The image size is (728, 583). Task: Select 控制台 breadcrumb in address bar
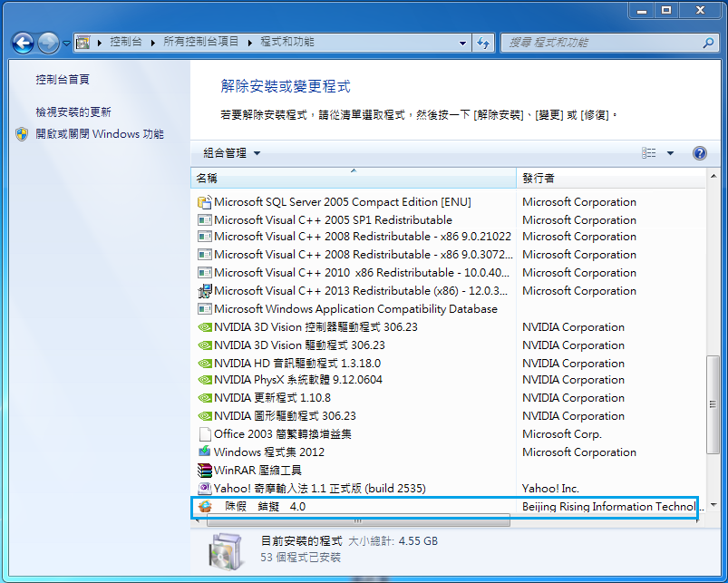[126, 42]
